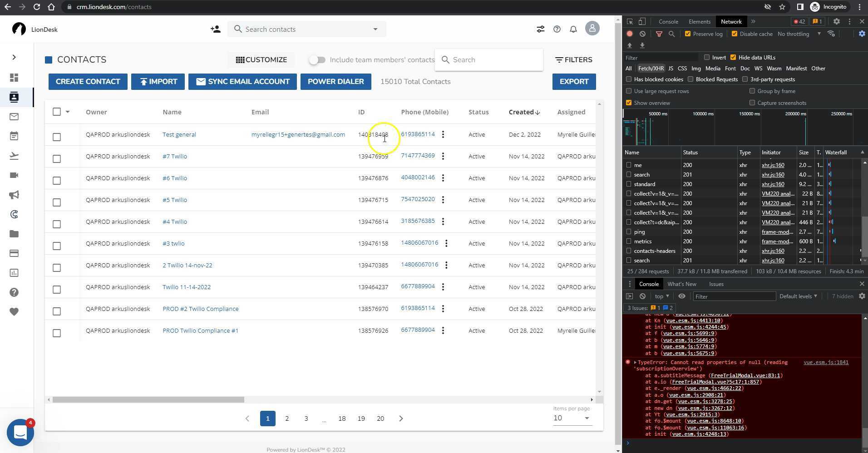This screenshot has height=453, width=868.
Task: Open the filter settings sliders icon
Action: (540, 29)
